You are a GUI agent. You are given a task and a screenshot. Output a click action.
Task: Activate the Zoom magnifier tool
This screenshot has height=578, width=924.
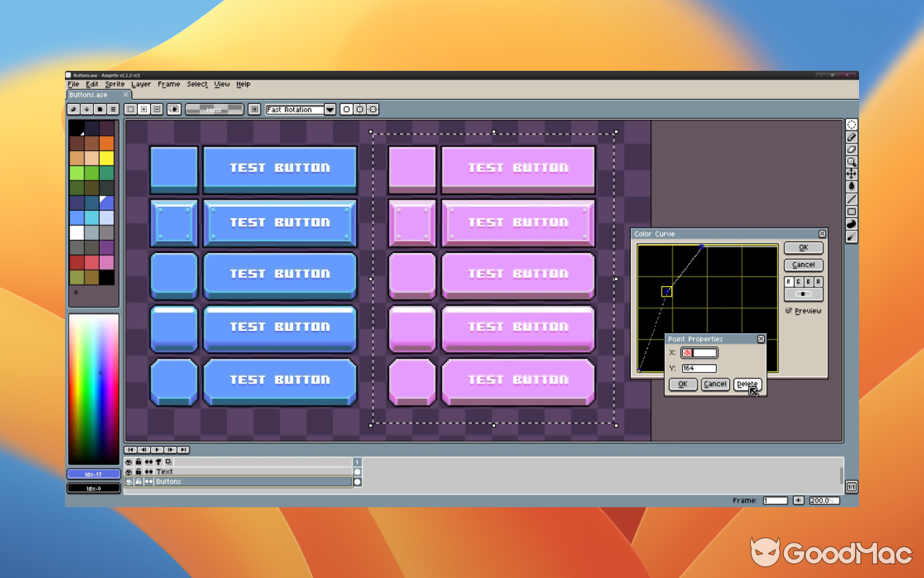click(x=852, y=162)
